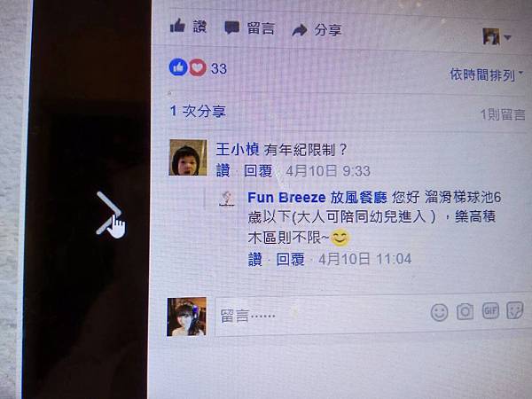
Task: Click the 分享 share arrow icon
Action: [300, 30]
